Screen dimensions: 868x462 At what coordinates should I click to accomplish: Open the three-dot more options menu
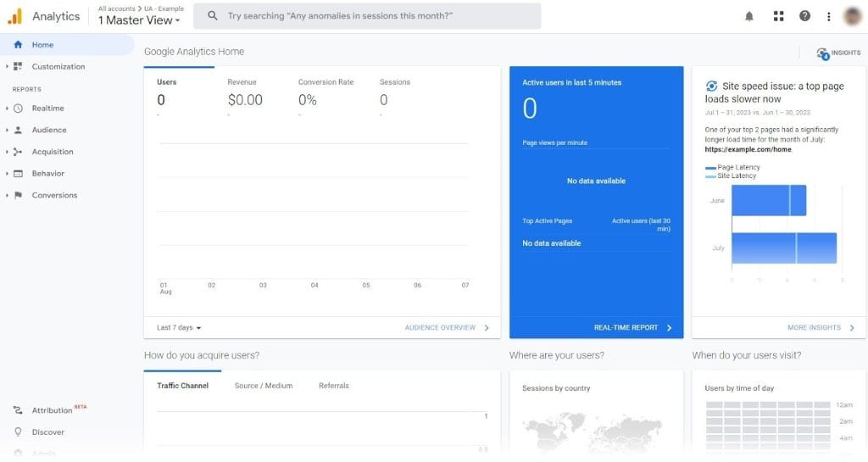pyautogui.click(x=828, y=16)
